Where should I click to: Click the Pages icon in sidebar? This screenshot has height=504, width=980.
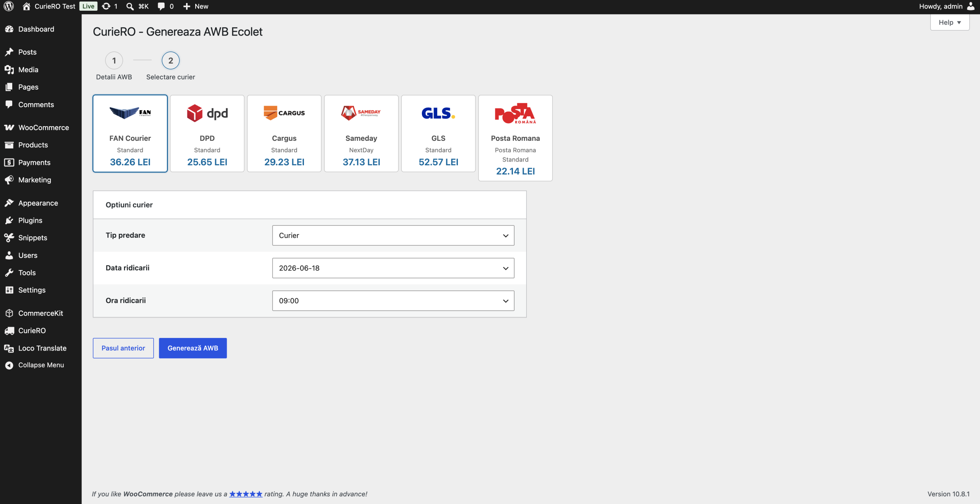coord(9,87)
